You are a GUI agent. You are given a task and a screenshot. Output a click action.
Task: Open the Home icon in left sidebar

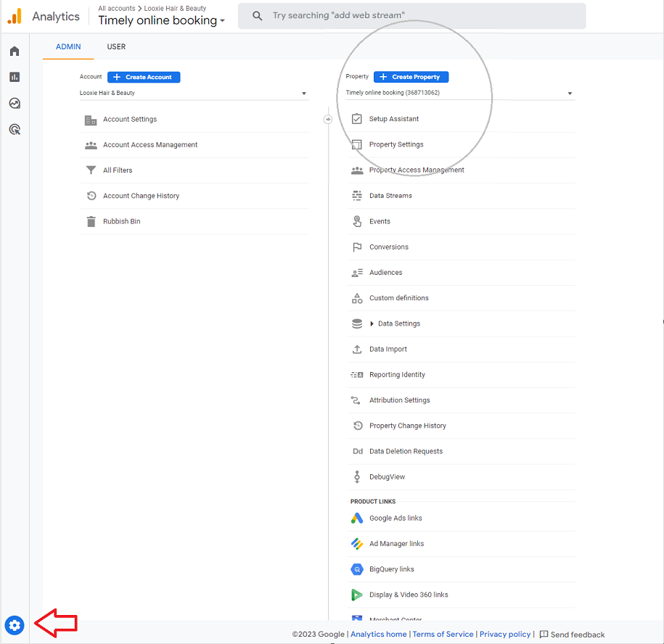point(15,51)
